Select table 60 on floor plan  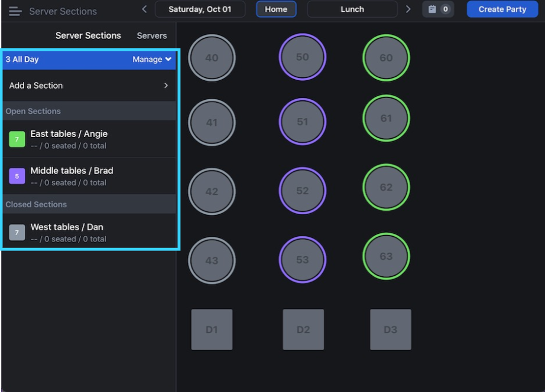click(x=386, y=58)
